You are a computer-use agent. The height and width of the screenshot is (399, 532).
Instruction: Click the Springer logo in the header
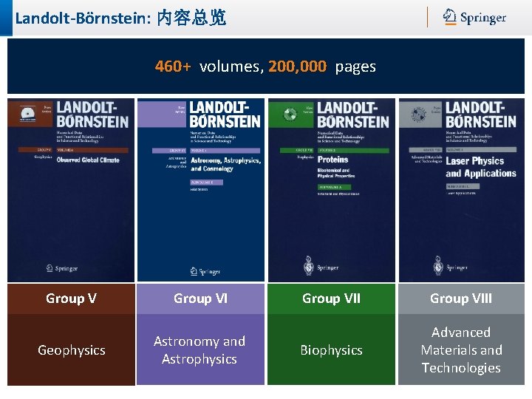click(x=474, y=17)
